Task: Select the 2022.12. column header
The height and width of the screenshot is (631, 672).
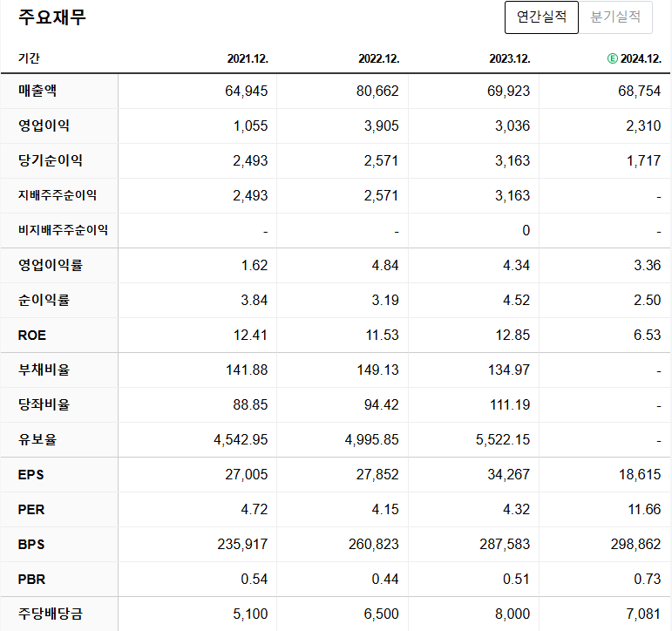Action: [379, 58]
